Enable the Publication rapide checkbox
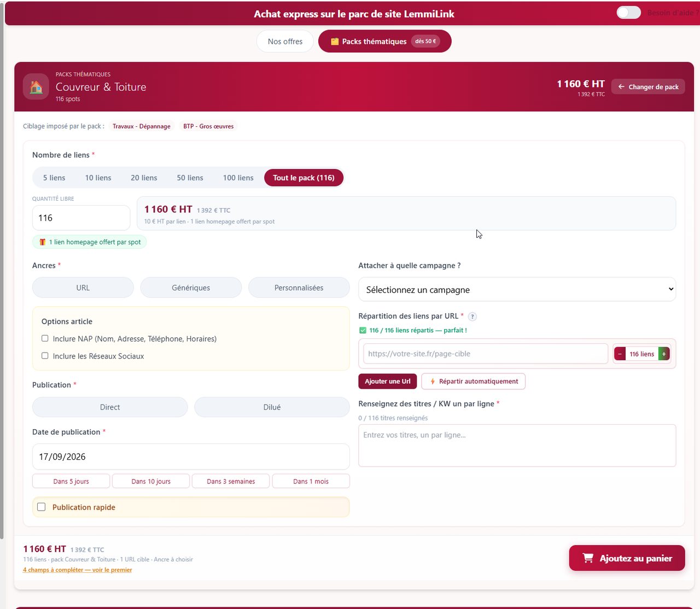700x609 pixels. 42,507
